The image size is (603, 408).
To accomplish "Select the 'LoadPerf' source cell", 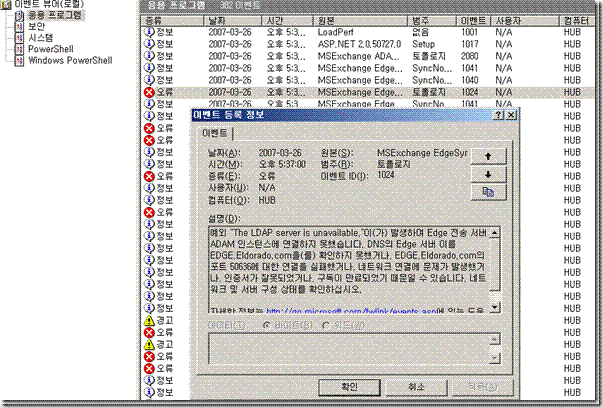I will coord(335,32).
